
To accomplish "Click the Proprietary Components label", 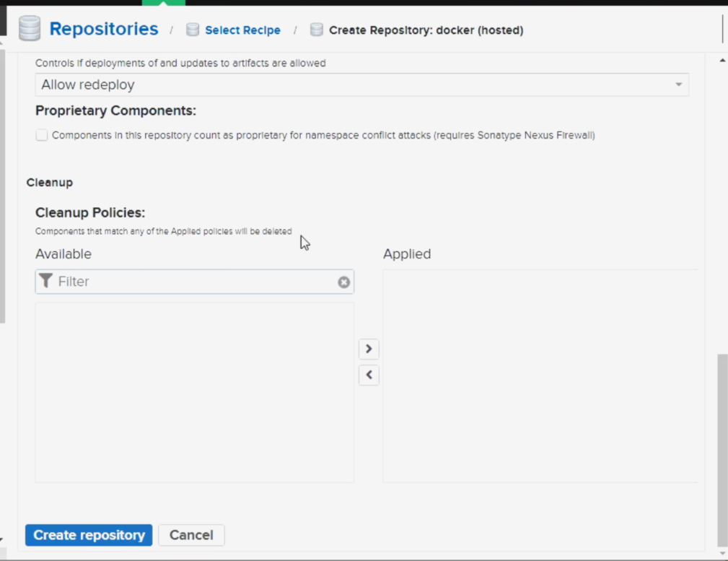I will pyautogui.click(x=115, y=110).
